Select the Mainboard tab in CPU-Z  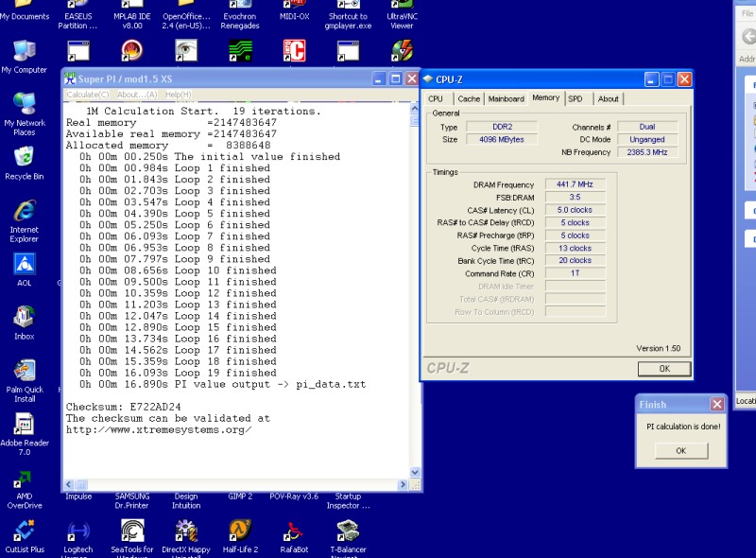pyautogui.click(x=506, y=98)
